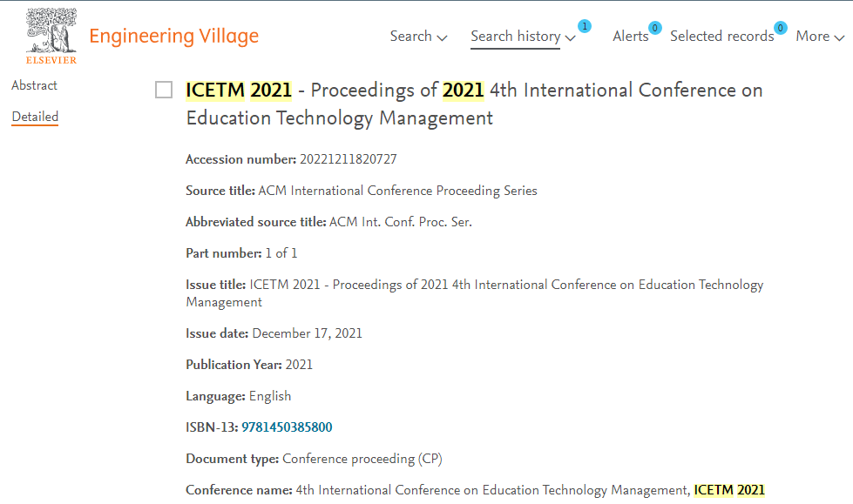
Task: Click the Selected records count badge
Action: tap(781, 28)
